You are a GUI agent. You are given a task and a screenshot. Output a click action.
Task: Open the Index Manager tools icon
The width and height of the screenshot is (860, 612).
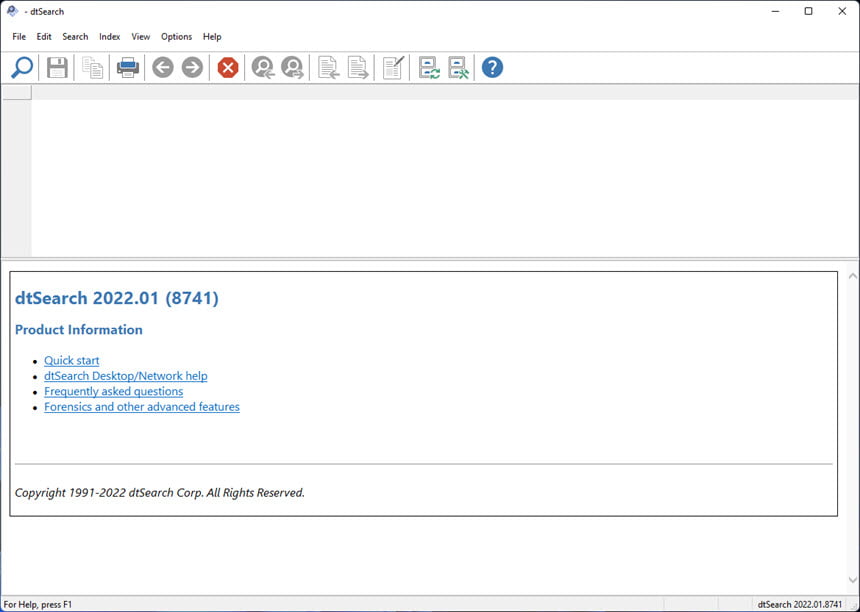[459, 68]
